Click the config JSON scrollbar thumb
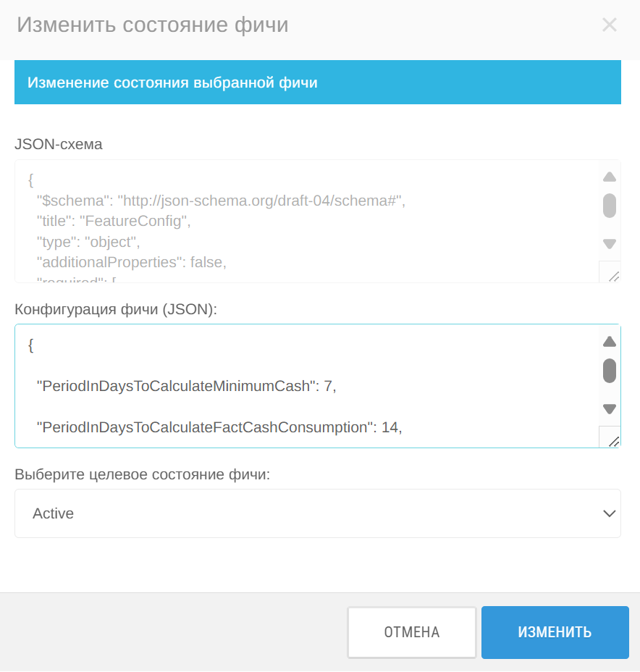Viewport: 640px width, 672px height. [x=609, y=371]
